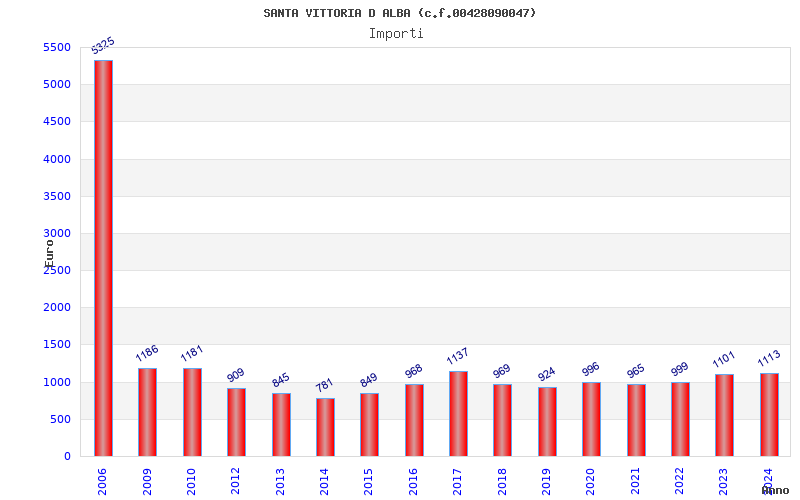Click the value label 1181
Screen dimensions: 800x500
tap(192, 353)
